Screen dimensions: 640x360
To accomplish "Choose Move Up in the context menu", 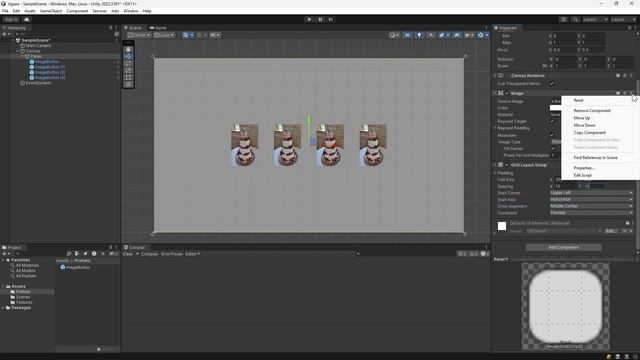I will 582,118.
